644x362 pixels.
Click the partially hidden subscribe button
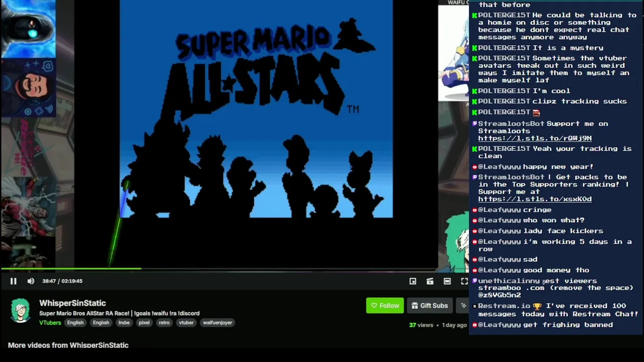click(x=462, y=305)
